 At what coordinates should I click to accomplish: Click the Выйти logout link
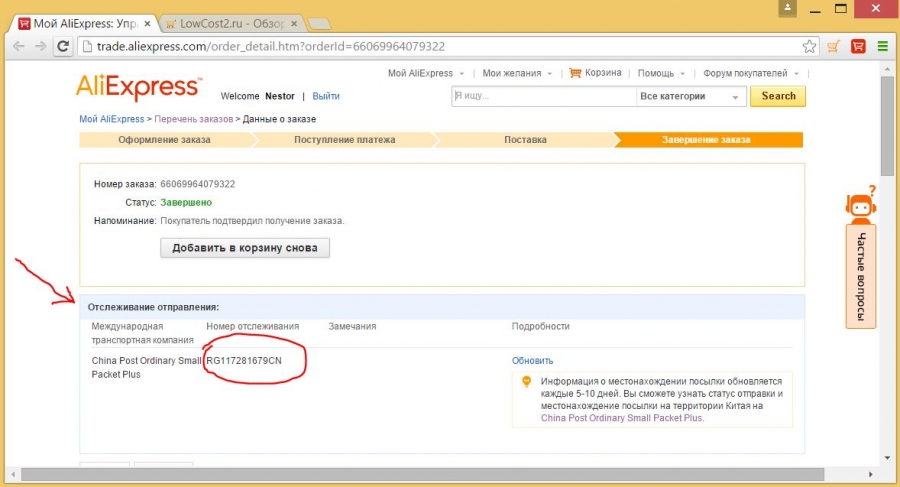point(326,96)
